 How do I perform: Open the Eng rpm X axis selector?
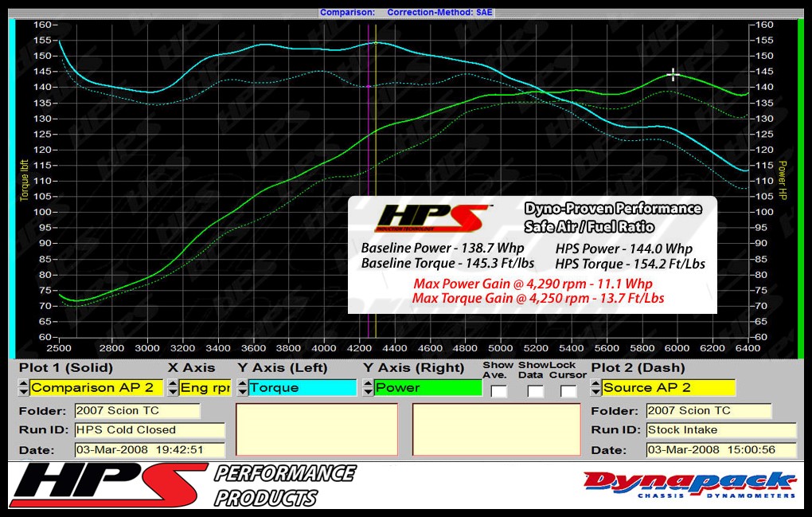[205, 387]
